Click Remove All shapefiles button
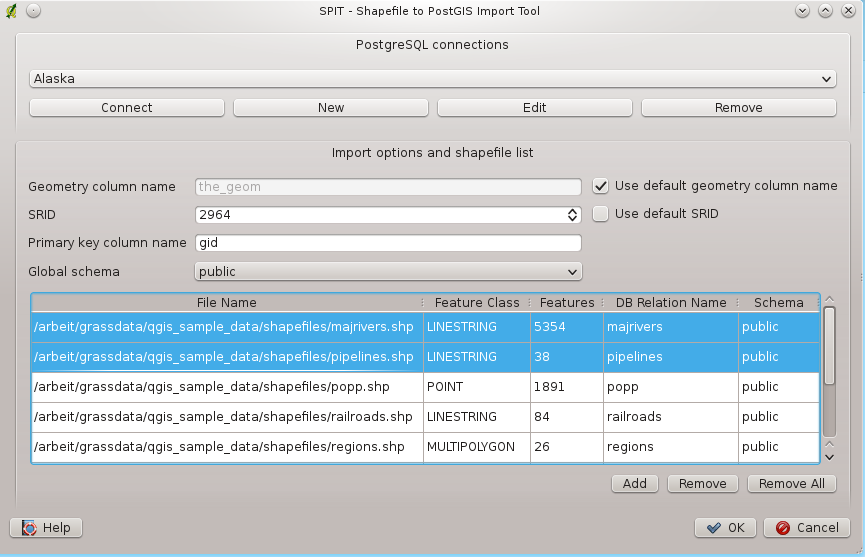The height and width of the screenshot is (557, 865). [x=791, y=483]
